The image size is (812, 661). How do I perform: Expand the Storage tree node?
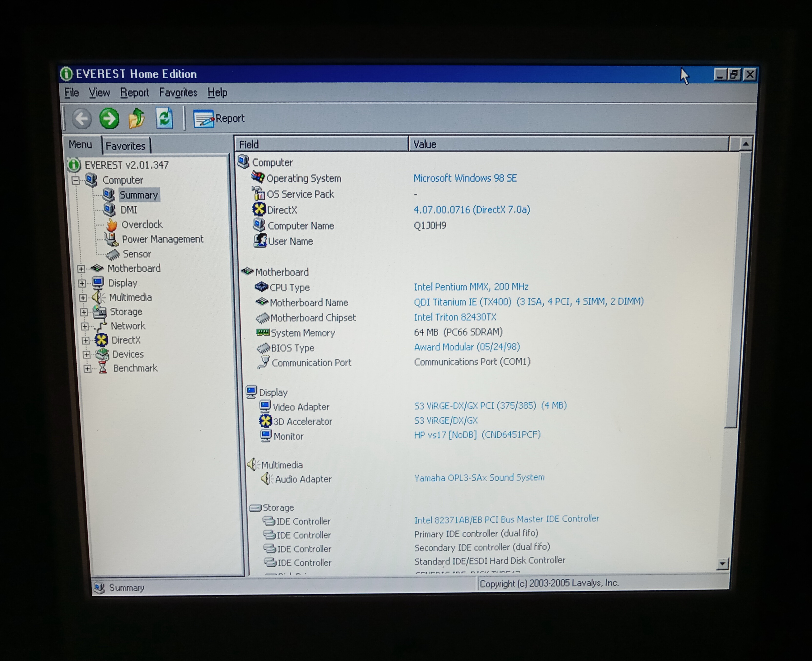point(84,312)
